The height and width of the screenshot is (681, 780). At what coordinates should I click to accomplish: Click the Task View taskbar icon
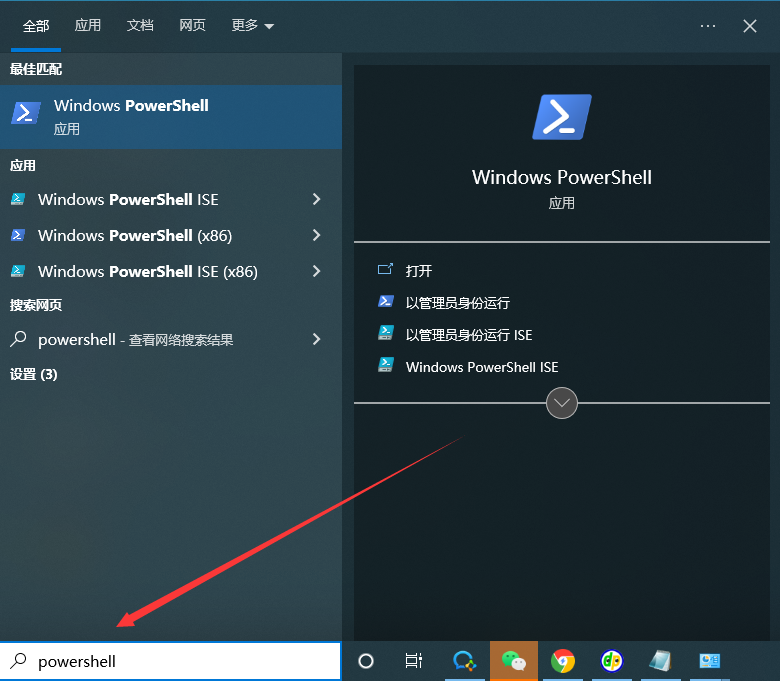point(414,661)
